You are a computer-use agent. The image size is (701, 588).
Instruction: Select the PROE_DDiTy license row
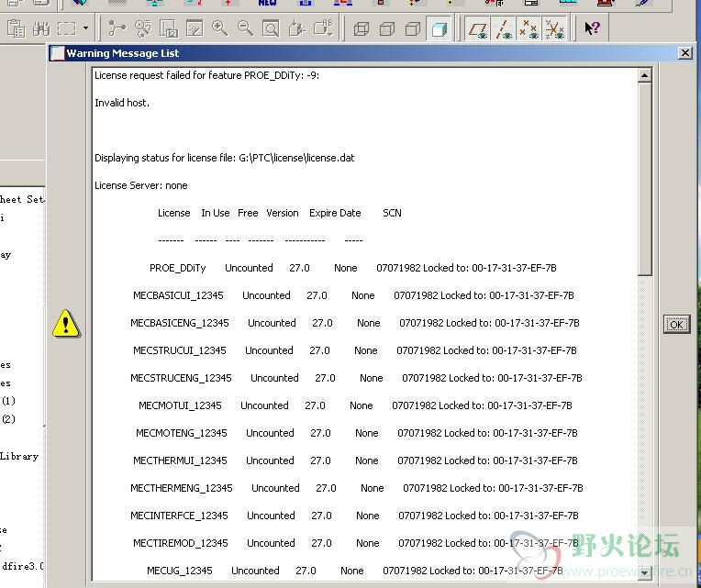[352, 268]
